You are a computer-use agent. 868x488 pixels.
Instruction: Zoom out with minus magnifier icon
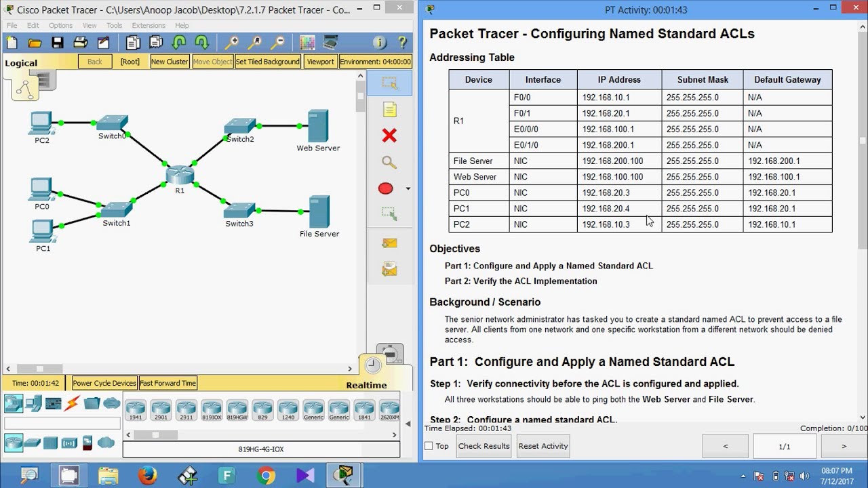click(x=277, y=43)
